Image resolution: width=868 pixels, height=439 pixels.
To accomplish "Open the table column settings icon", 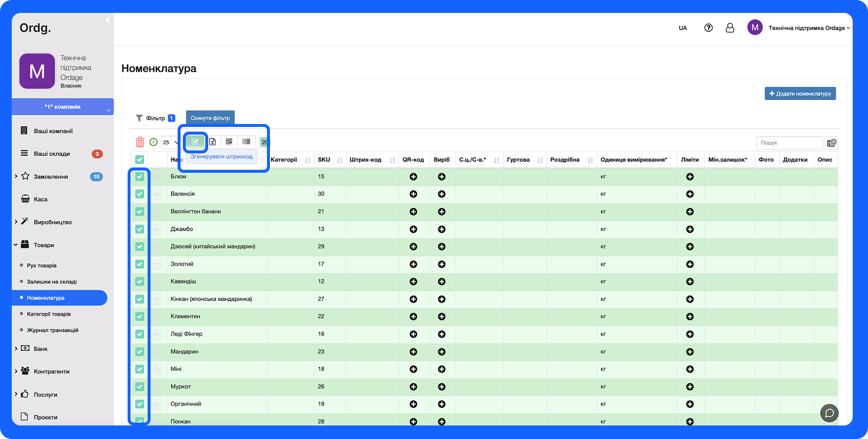I will [x=831, y=143].
